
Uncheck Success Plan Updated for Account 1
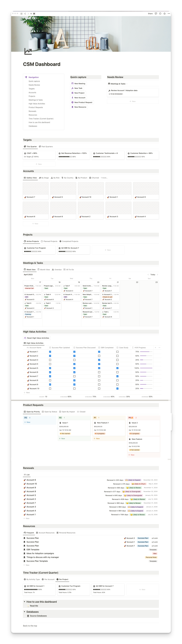pyautogui.click(x=50, y=352)
